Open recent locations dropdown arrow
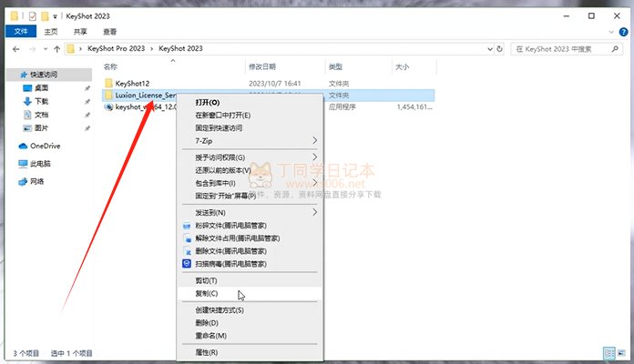 tap(46, 49)
